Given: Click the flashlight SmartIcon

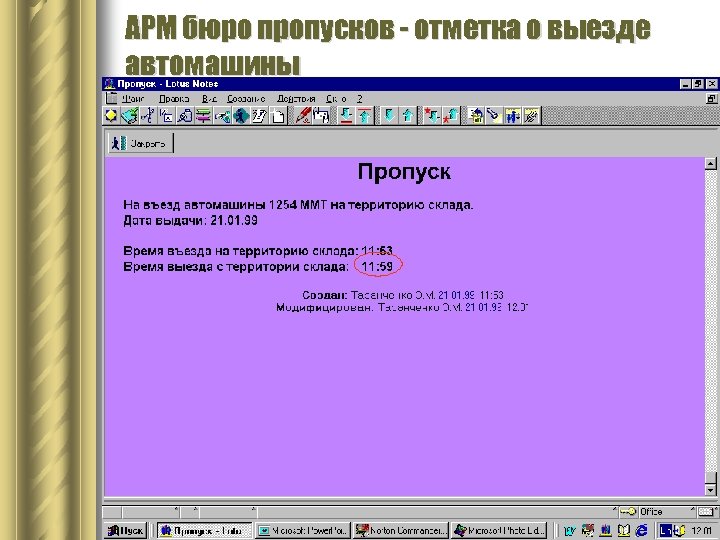Looking at the screenshot, I should 494,116.
